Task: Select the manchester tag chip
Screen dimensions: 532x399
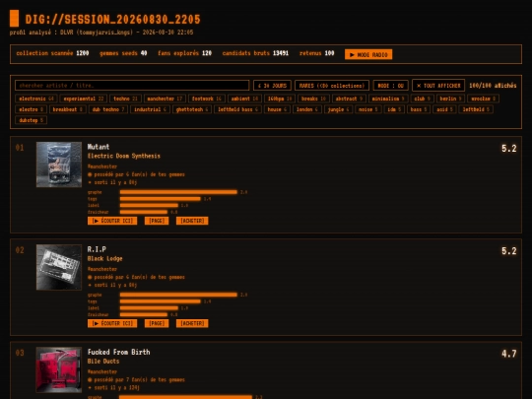Action: coord(165,99)
